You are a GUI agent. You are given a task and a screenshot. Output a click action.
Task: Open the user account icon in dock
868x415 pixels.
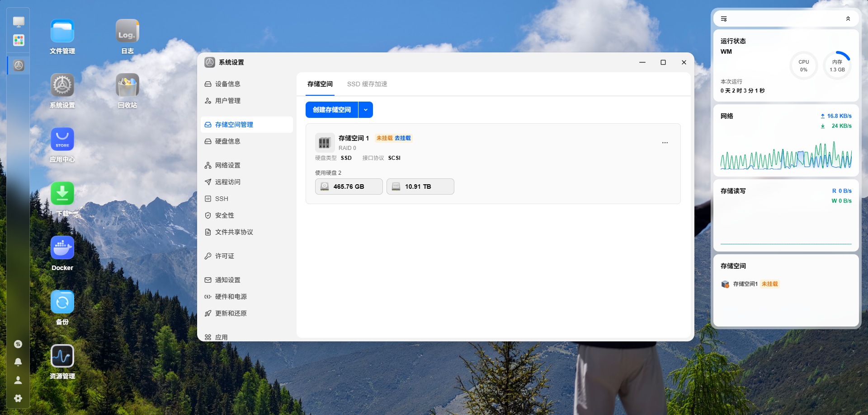(18, 380)
